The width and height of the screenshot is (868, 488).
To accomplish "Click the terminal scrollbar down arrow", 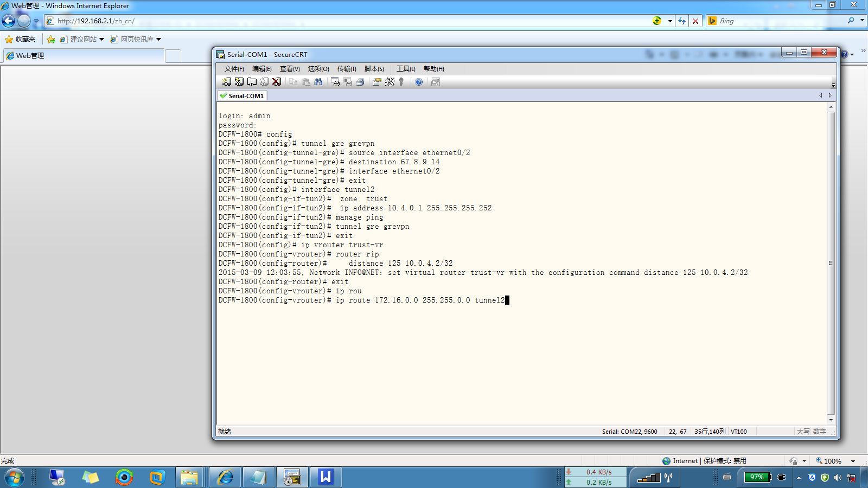I will tap(831, 420).
